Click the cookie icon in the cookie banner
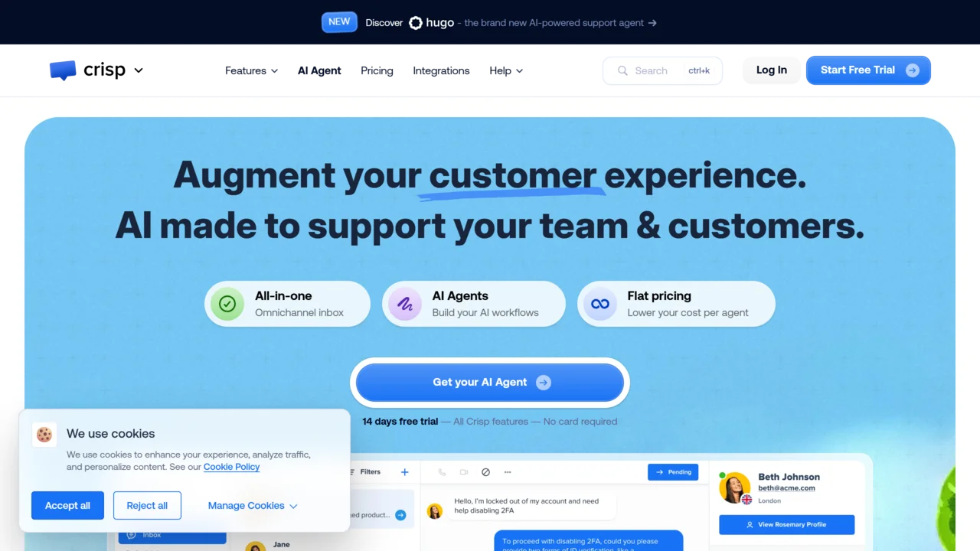 [x=44, y=435]
